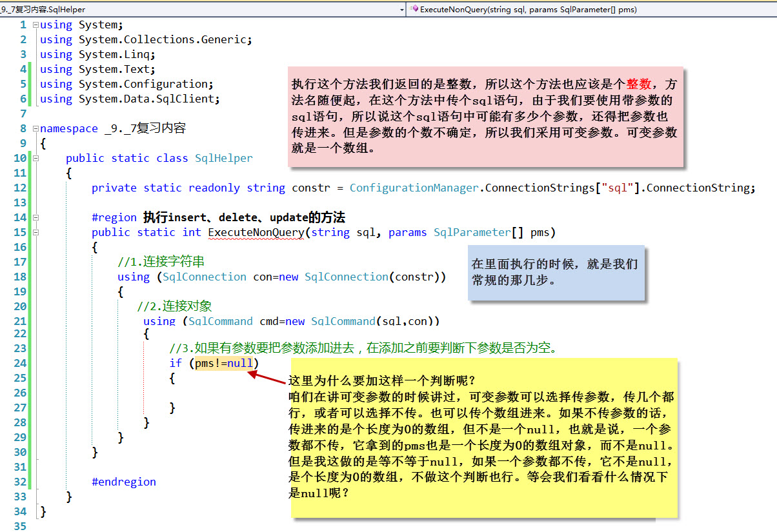Open the class dropdown showing _9._7复习内容.SqlHelper
This screenshot has height=532, width=777.
tap(203, 9)
